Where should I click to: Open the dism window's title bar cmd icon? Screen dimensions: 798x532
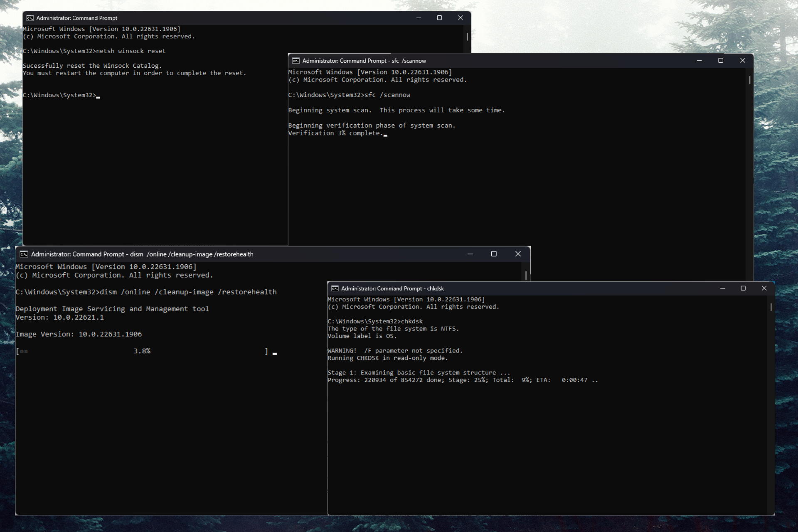point(24,254)
